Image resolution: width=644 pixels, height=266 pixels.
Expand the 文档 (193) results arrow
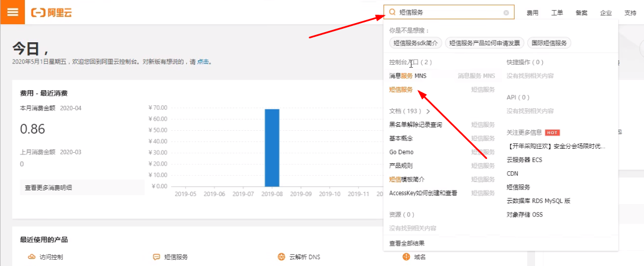[428, 111]
